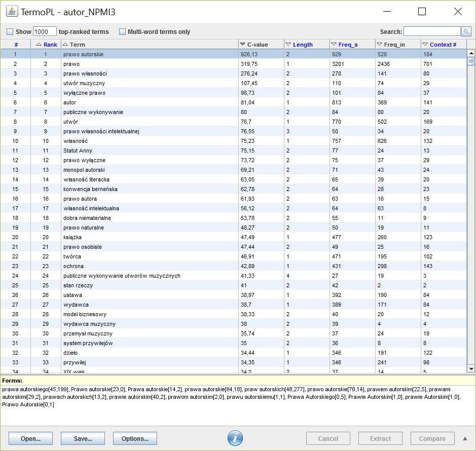Click the Extract button

380,438
